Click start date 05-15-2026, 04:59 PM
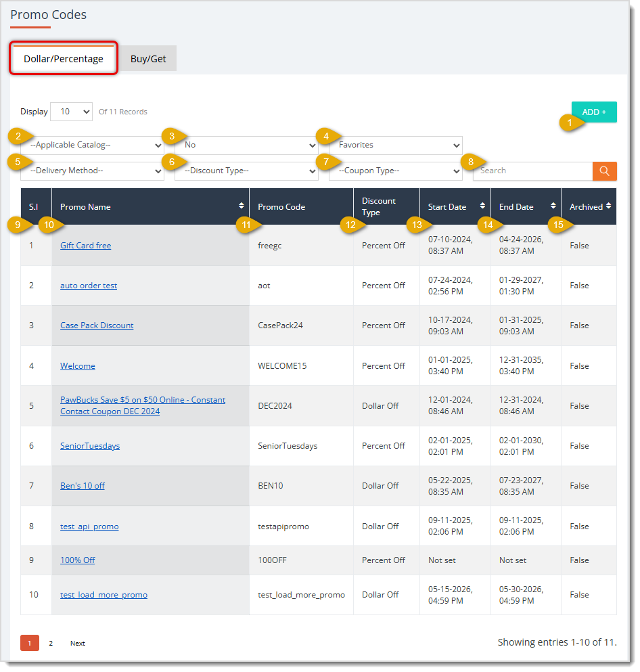The width and height of the screenshot is (640, 672). pos(450,595)
